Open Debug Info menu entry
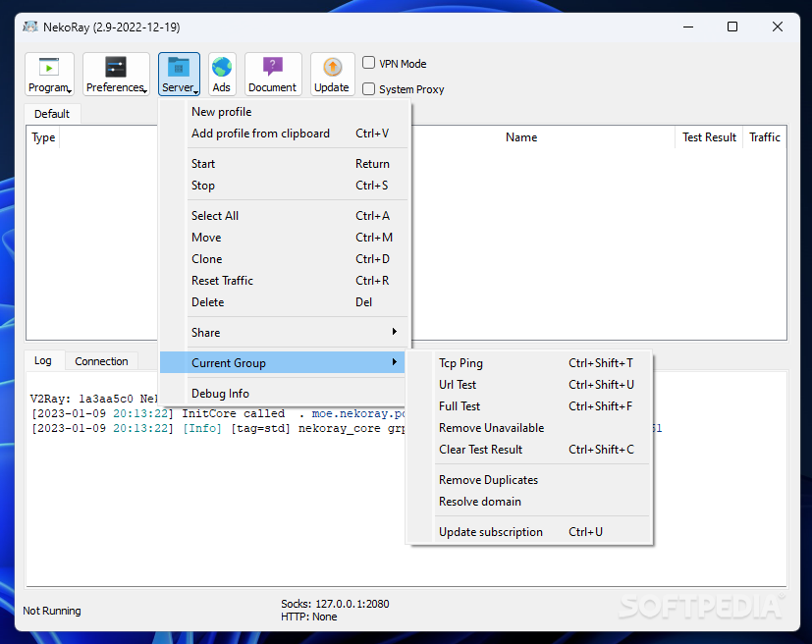The width and height of the screenshot is (812, 644). tap(283, 394)
